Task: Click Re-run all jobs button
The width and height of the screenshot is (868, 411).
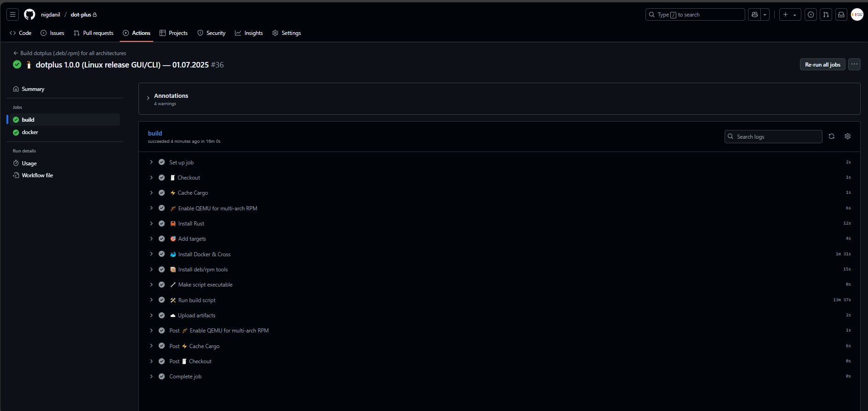Action: 822,65
